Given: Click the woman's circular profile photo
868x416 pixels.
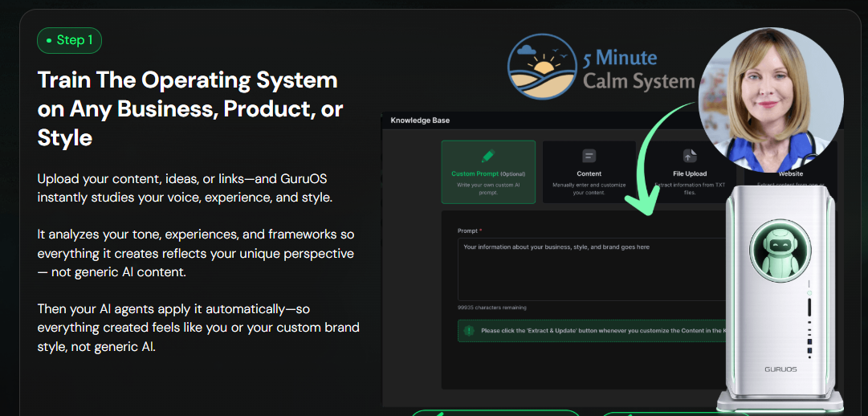Looking at the screenshot, I should (x=771, y=100).
